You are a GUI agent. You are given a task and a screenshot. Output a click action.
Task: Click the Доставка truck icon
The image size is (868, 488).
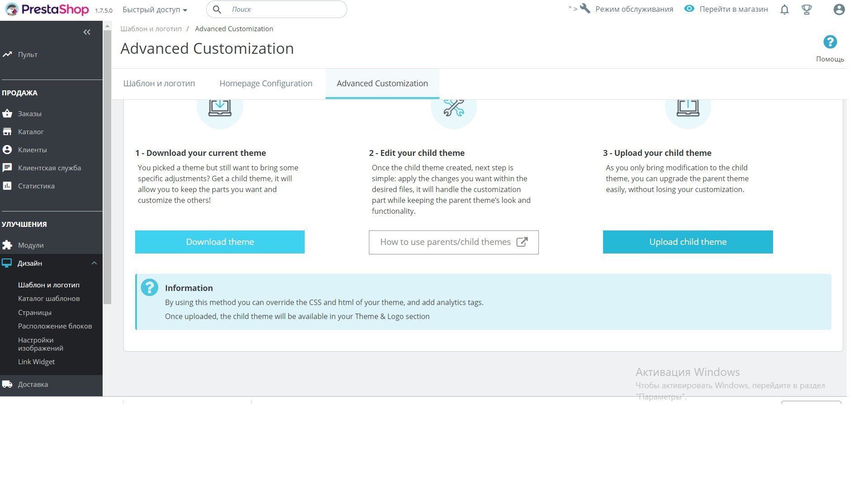[7, 384]
